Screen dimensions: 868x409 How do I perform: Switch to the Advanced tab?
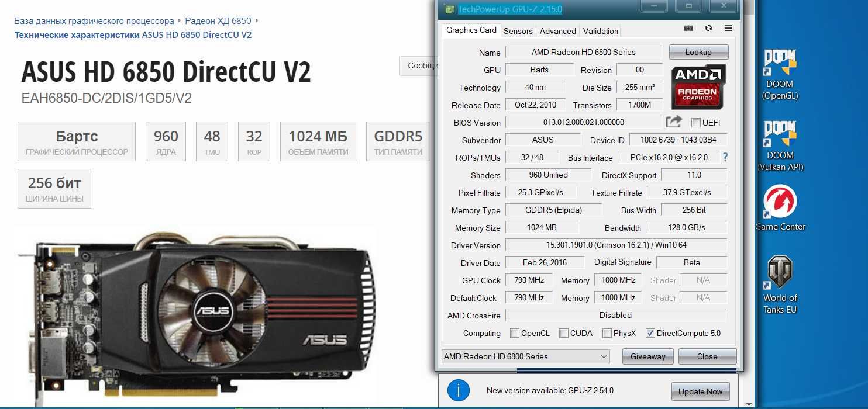[x=557, y=31]
